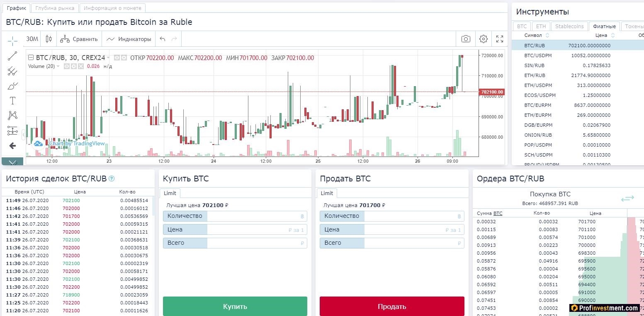Click the back arrow in drawing toolbar

tap(12, 146)
